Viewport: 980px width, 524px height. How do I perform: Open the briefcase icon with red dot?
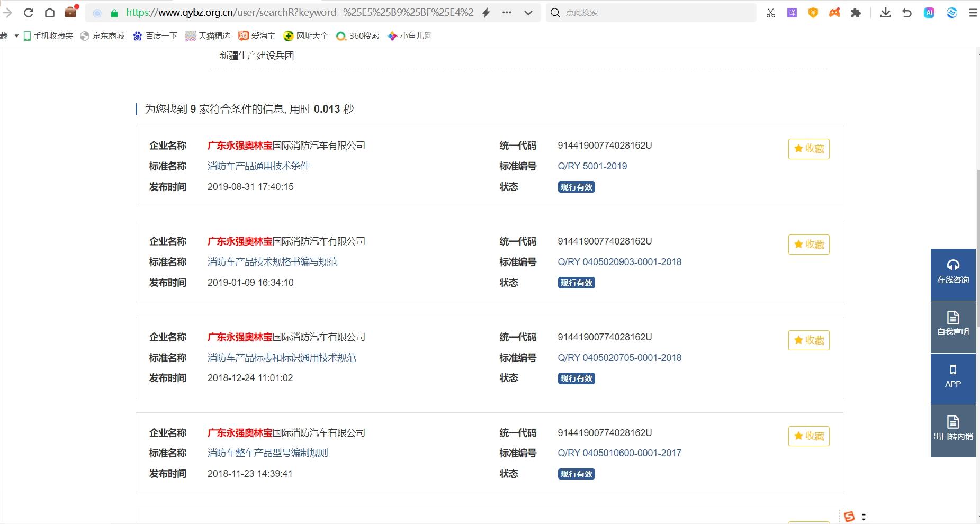tap(70, 12)
